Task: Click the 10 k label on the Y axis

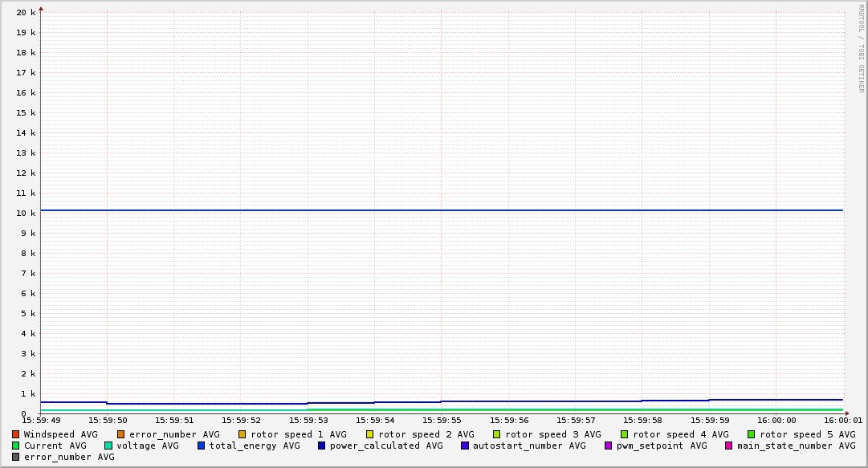Action: pos(27,213)
